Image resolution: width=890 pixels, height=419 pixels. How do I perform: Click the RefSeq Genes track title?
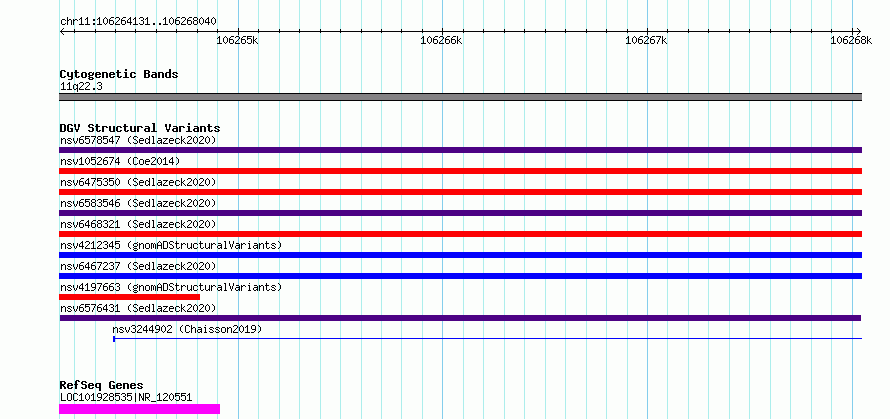pos(101,386)
